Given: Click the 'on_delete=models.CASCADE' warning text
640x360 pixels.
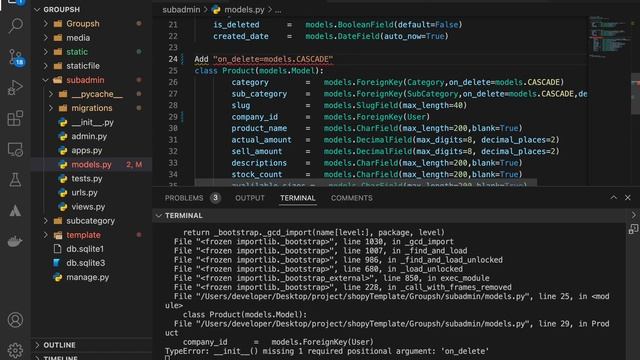Looking at the screenshot, I should pyautogui.click(x=273, y=59).
